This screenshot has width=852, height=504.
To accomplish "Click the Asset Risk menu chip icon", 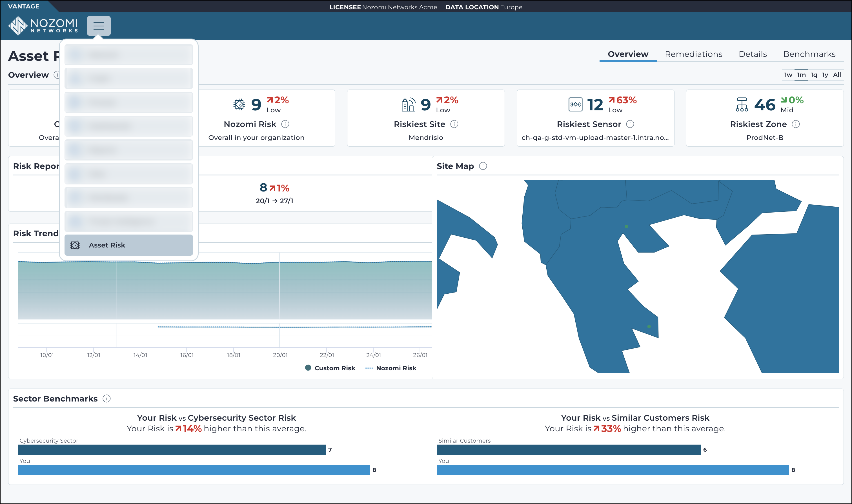I will [x=75, y=245].
